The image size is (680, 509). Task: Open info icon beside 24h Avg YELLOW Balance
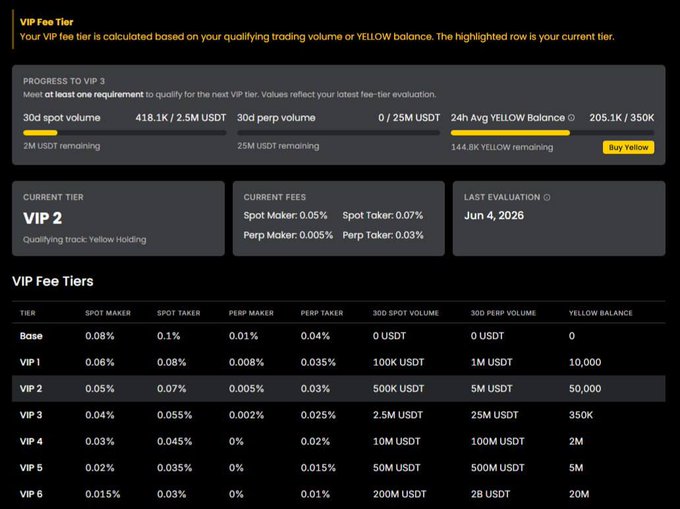(571, 117)
